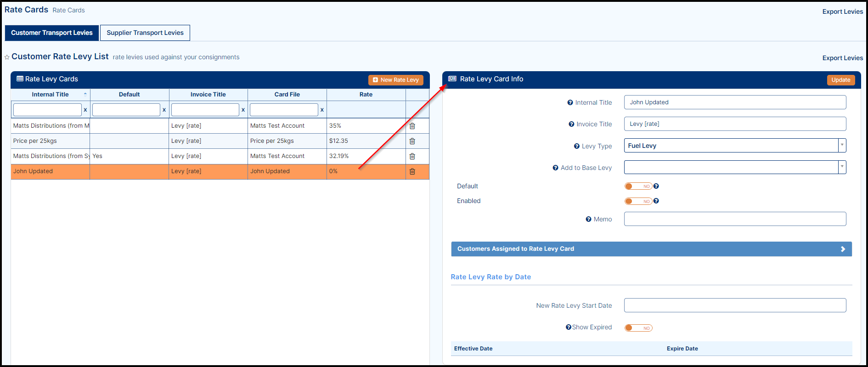Switch to Supplier Transport Levies tab
The image size is (868, 367).
click(x=145, y=33)
